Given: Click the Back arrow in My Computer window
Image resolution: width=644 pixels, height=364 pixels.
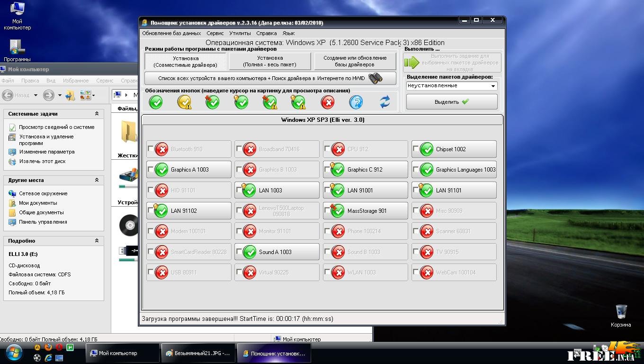Looking at the screenshot, I should 8,95.
